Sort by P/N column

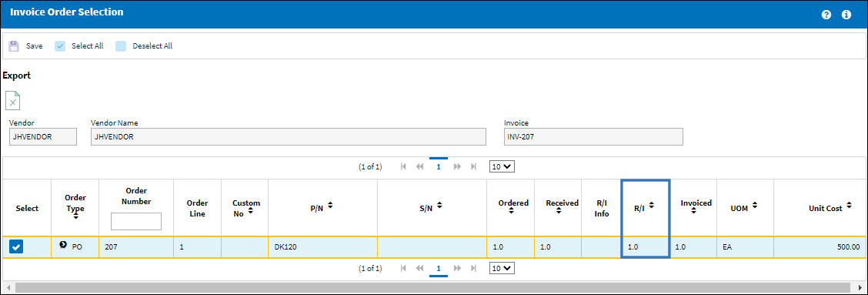click(330, 205)
